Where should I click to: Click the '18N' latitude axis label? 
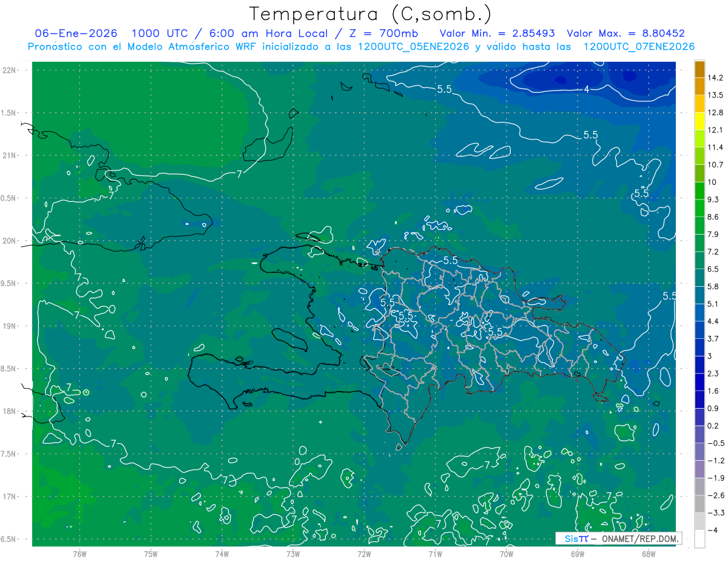10,412
